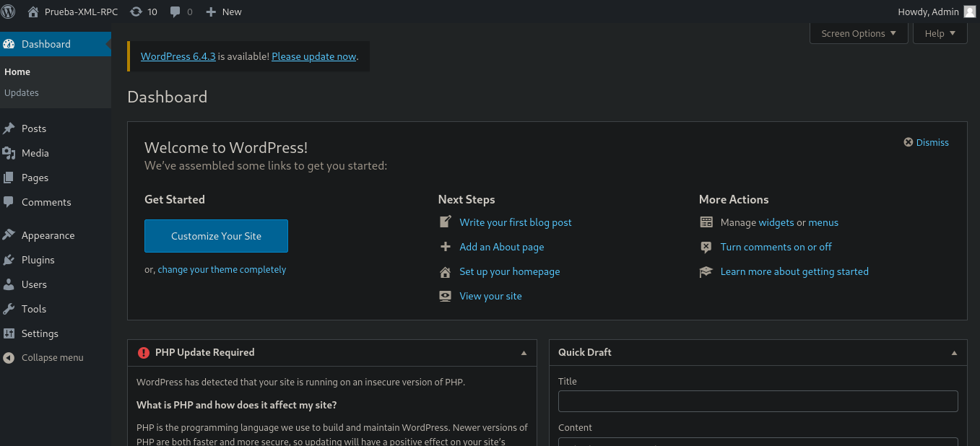This screenshot has height=446, width=980.
Task: Click the comments bubble icon in admin bar
Action: tap(175, 12)
